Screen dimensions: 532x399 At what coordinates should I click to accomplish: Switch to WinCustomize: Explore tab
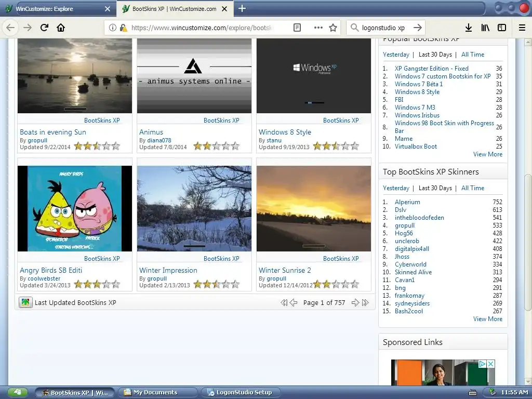58,9
